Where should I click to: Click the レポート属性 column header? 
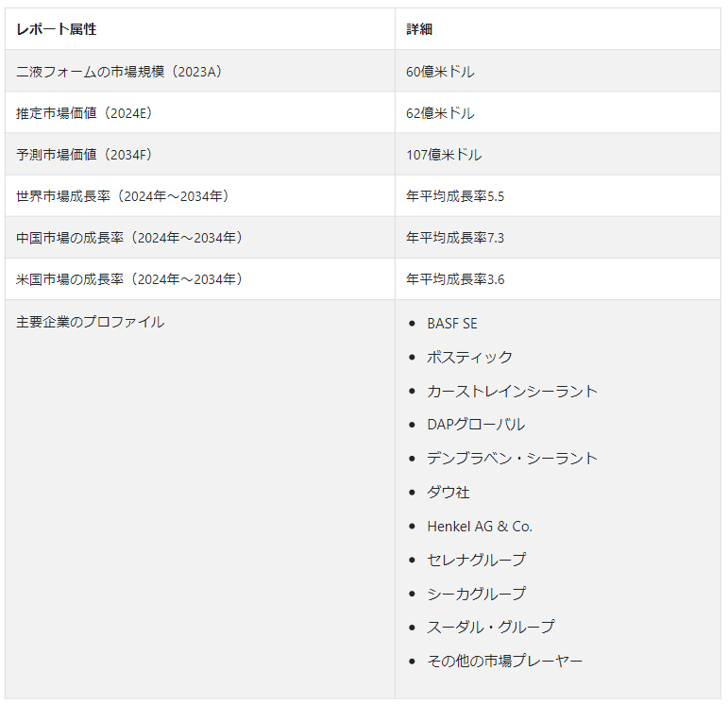point(57,29)
